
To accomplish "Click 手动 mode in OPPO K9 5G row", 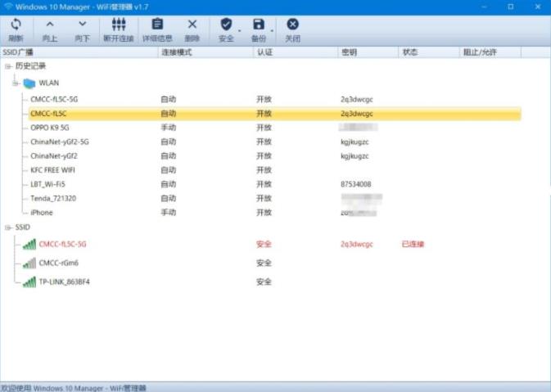I will pos(169,128).
